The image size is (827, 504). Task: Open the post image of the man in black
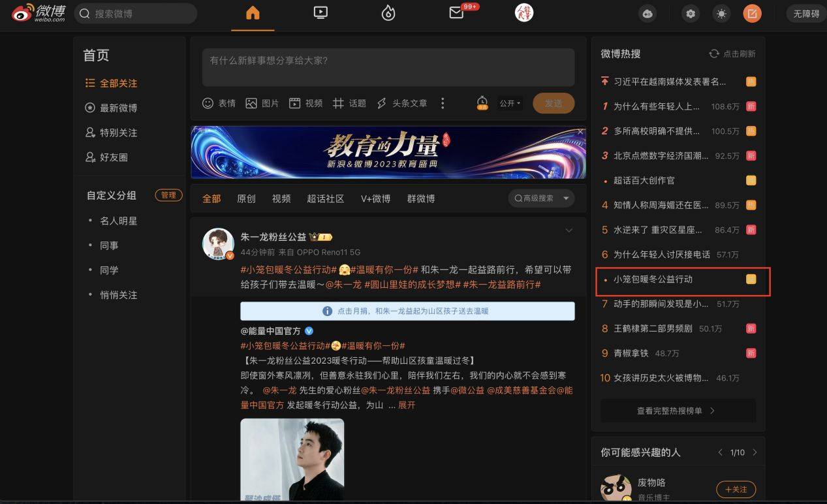292,460
